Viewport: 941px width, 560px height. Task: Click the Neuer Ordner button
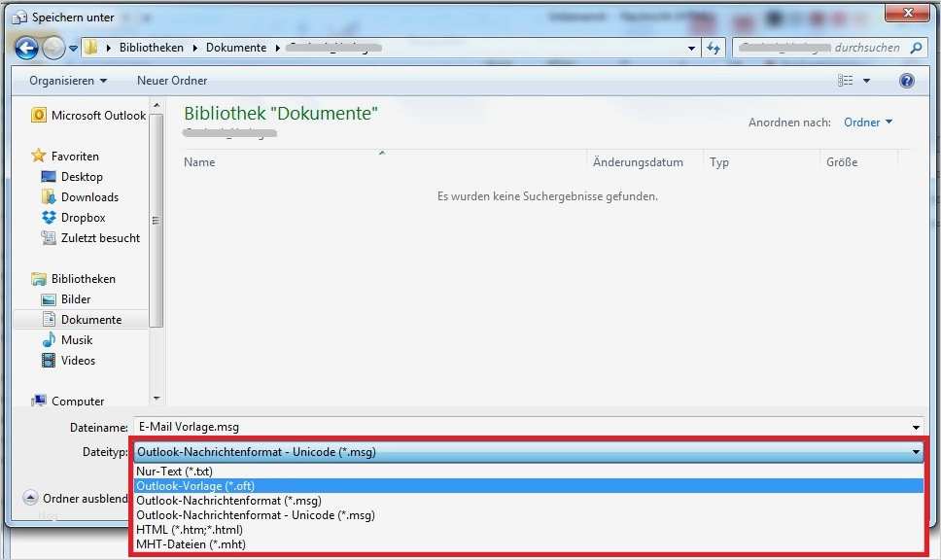pyautogui.click(x=172, y=80)
